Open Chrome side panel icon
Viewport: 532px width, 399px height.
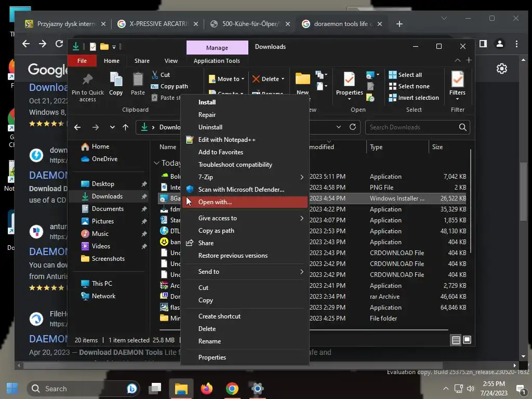pos(483,44)
